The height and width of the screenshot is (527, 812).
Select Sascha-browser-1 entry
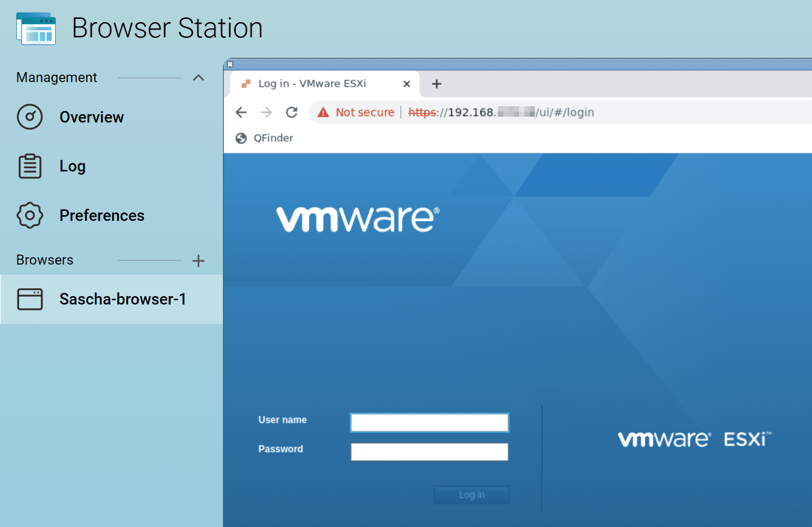111,299
